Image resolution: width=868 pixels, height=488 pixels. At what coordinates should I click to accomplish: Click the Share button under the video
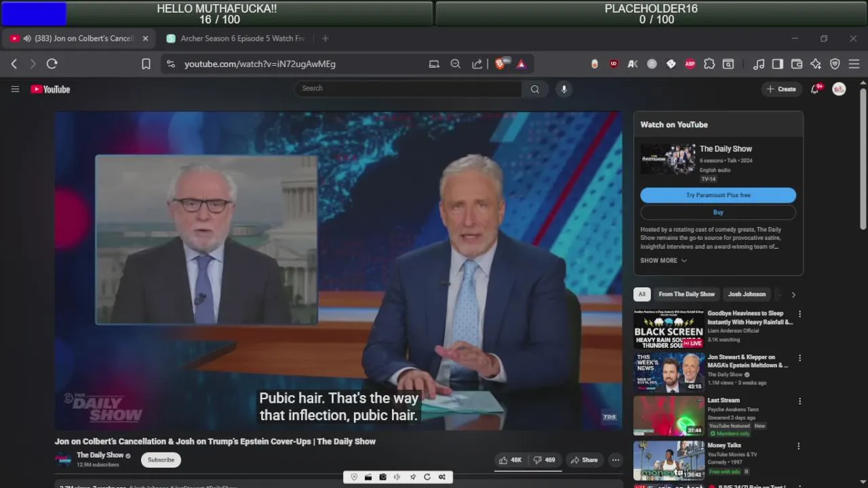tap(584, 460)
